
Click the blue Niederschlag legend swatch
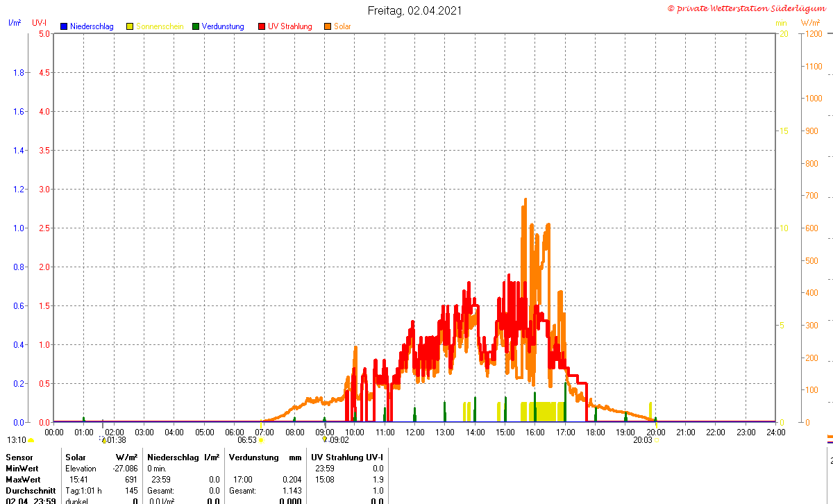coord(64,26)
